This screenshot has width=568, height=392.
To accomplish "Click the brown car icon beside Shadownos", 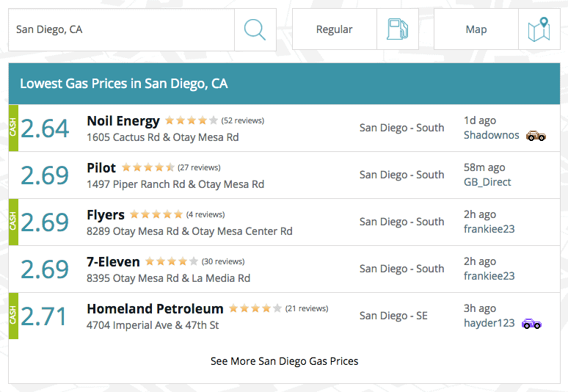I will [536, 136].
